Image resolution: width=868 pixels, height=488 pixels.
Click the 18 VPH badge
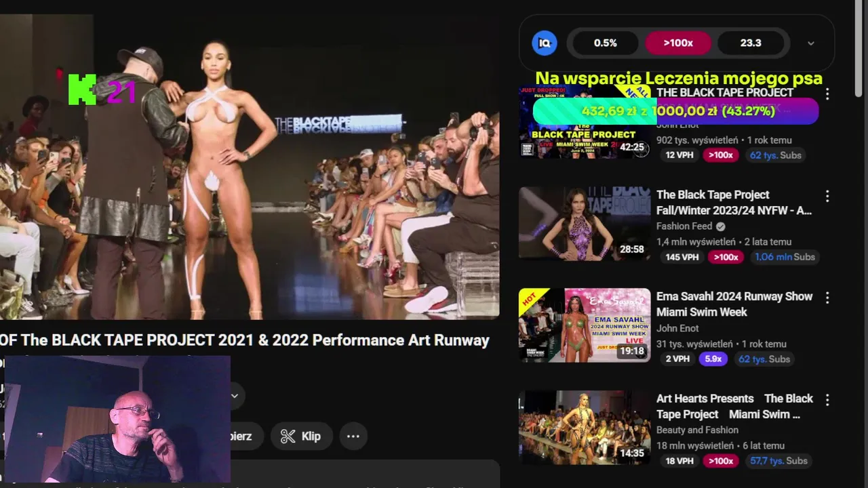pos(679,461)
